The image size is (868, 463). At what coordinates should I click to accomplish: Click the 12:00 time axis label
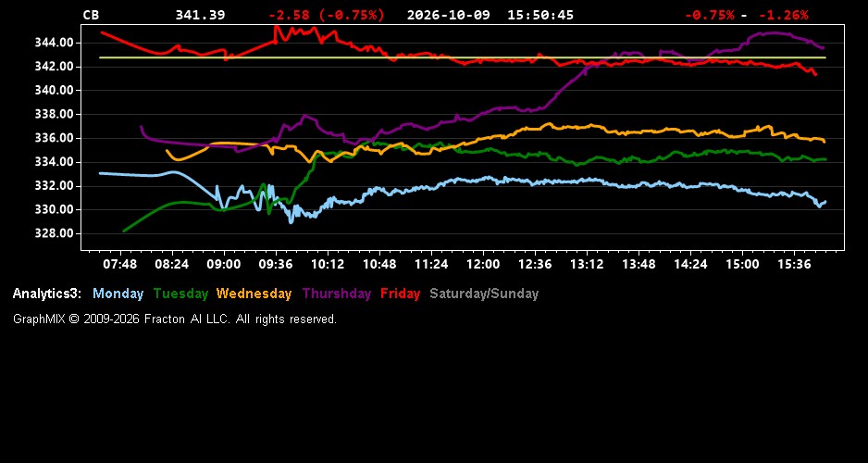click(483, 264)
